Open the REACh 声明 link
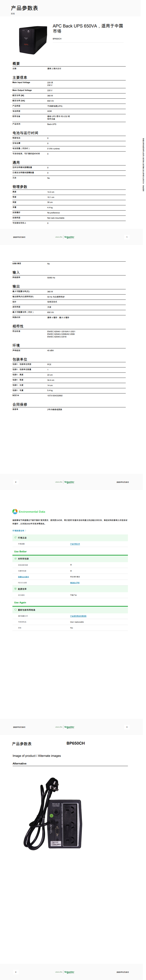Screen dimensions: 146x980 coord(75,583)
